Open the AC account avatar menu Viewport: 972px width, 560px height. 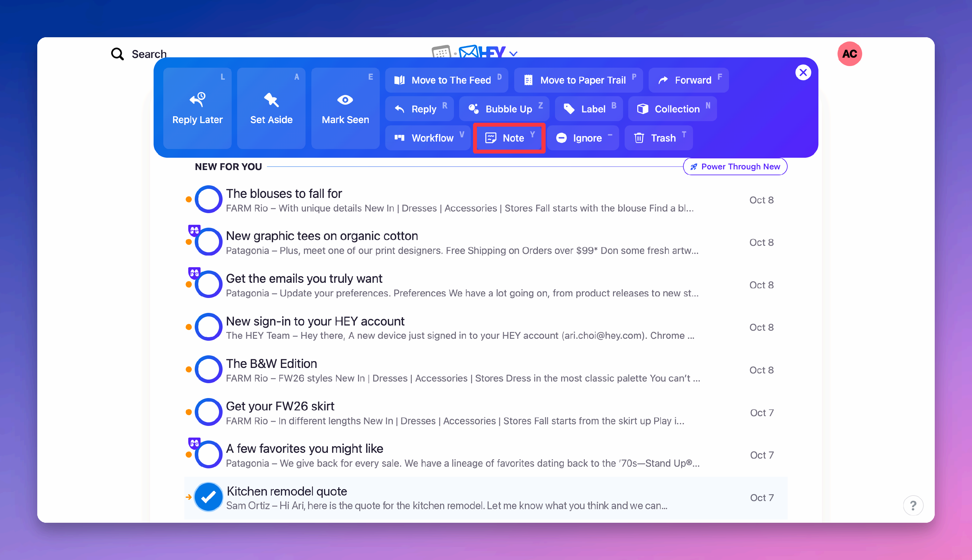849,54
